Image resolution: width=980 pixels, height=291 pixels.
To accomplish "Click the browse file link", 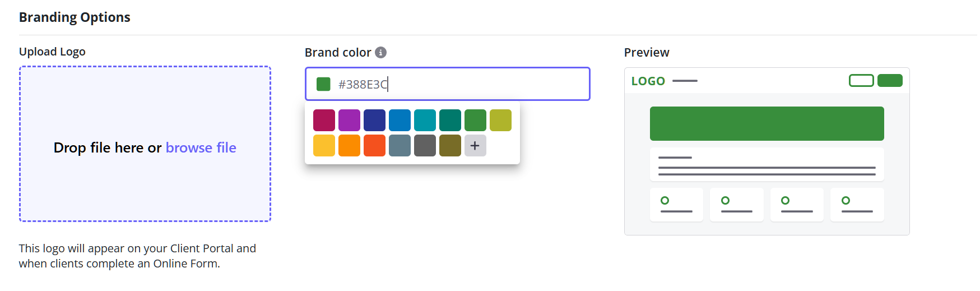I will click(201, 147).
